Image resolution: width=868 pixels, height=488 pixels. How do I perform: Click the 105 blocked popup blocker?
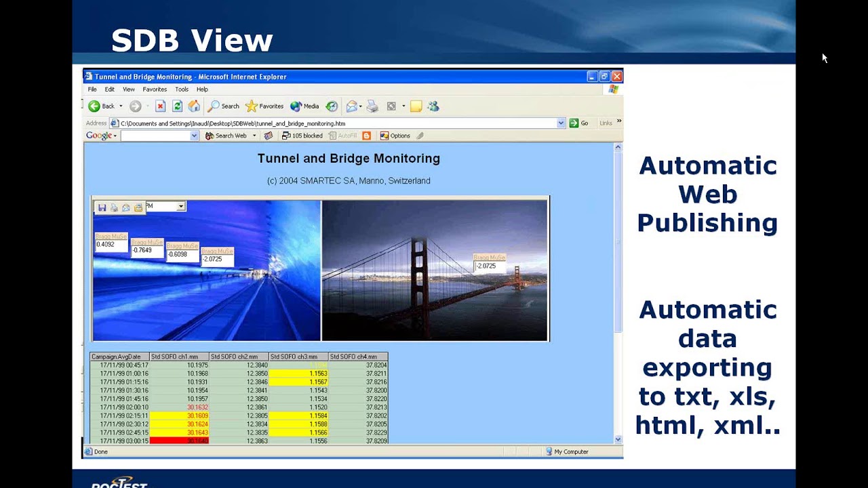click(x=302, y=136)
